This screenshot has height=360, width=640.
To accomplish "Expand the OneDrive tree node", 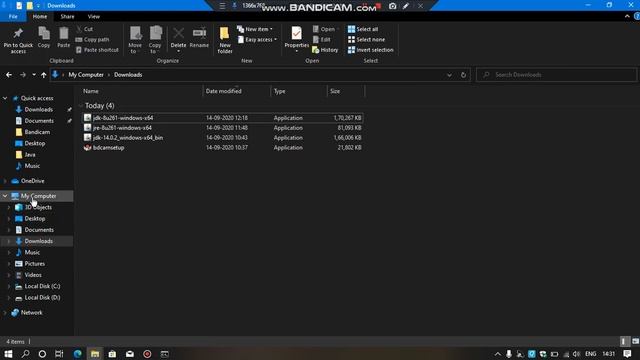I will pos(5,181).
